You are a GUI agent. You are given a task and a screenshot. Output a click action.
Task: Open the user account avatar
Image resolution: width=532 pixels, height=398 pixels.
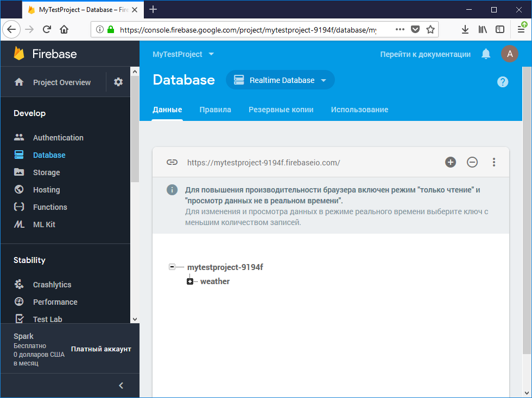(509, 54)
